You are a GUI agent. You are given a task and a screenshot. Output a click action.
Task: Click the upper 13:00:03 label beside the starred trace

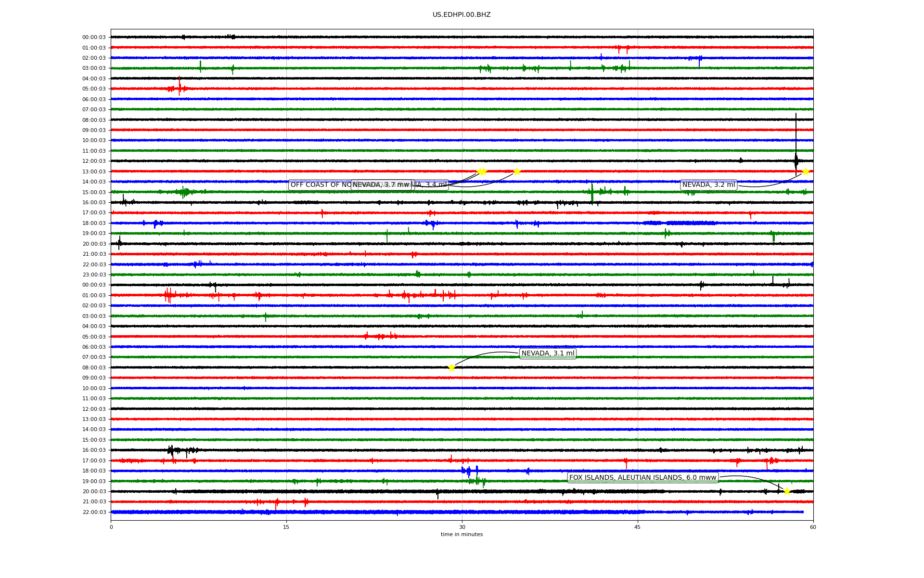pos(94,172)
